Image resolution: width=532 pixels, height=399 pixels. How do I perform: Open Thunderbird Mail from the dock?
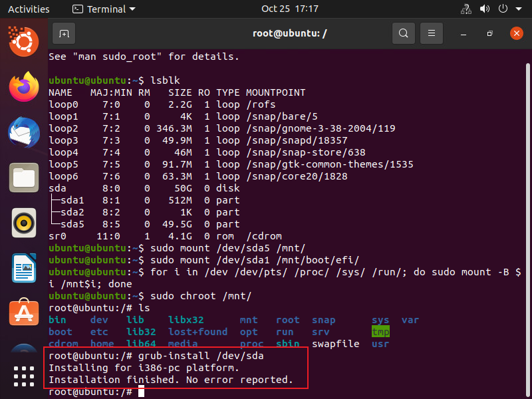pyautogui.click(x=24, y=132)
